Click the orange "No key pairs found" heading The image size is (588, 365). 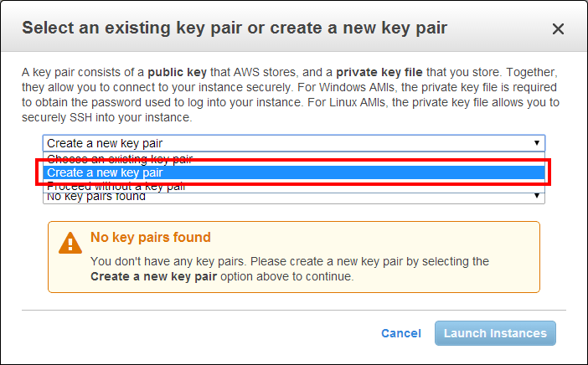click(151, 238)
